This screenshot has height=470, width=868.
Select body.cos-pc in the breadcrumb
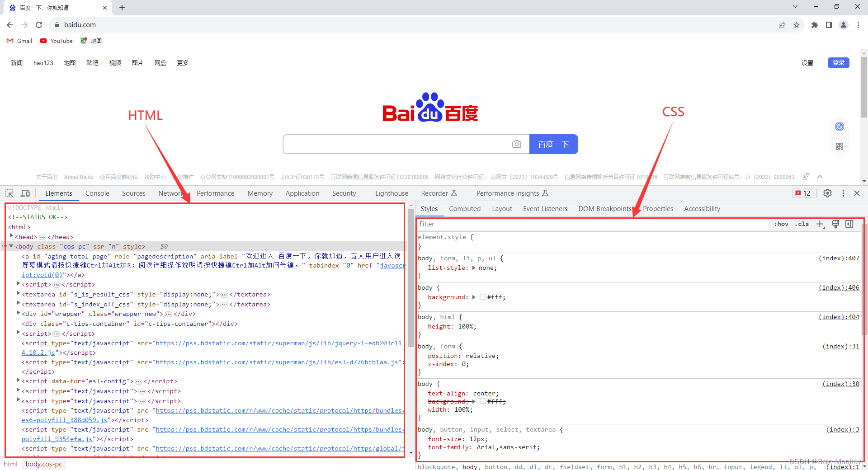coord(44,464)
